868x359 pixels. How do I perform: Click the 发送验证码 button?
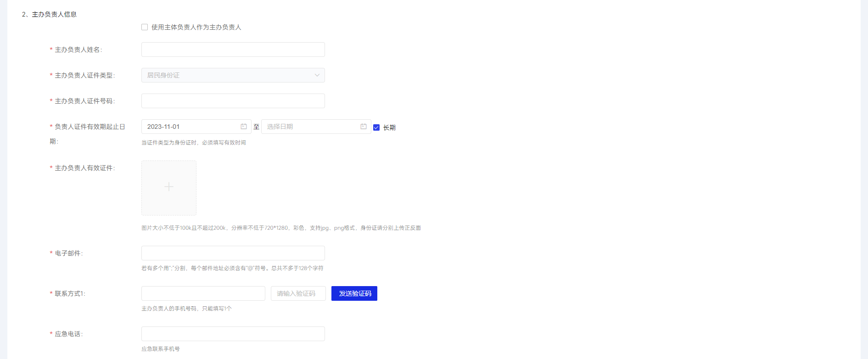tap(354, 293)
